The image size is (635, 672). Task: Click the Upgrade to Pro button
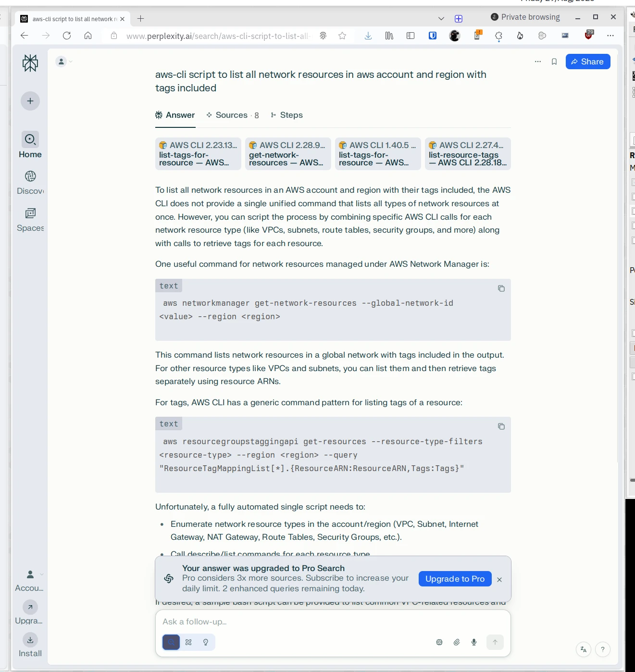tap(455, 579)
